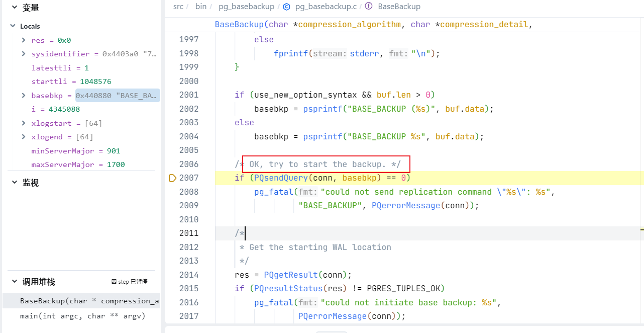The height and width of the screenshot is (333, 644).
Task: Click line number 2007 in gutter
Action: pos(189,178)
